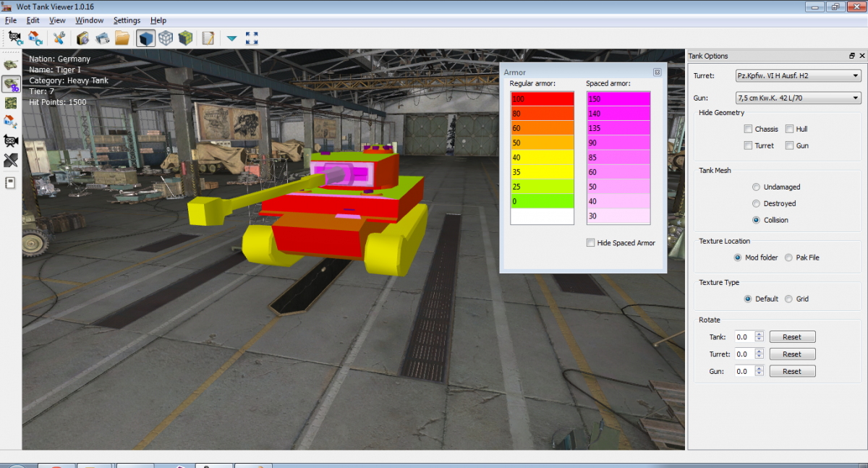Viewport: 868px width, 468px height.
Task: Open the Turret selection dropdown
Action: tap(797, 75)
